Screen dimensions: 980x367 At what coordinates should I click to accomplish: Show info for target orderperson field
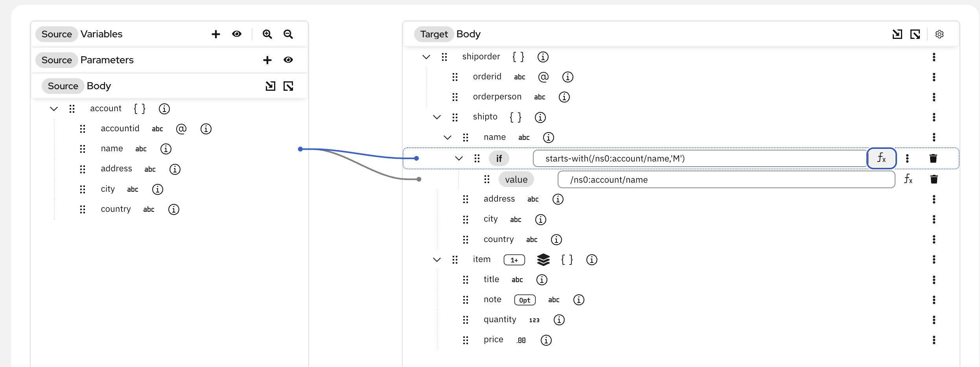click(564, 97)
